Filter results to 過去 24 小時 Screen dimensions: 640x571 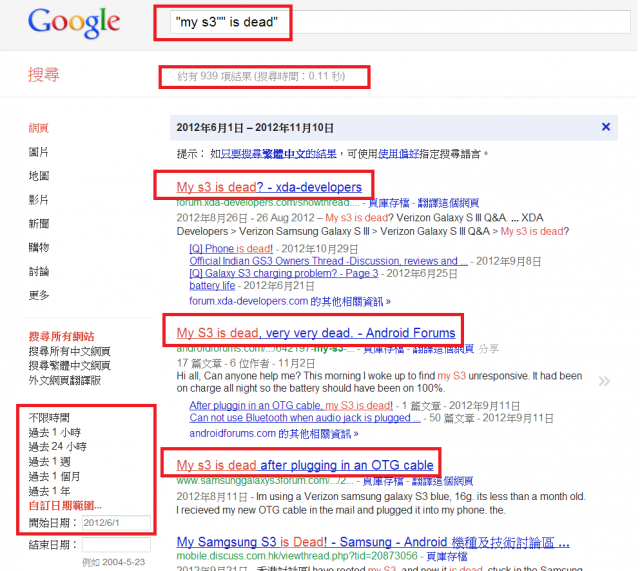pyautogui.click(x=57, y=447)
